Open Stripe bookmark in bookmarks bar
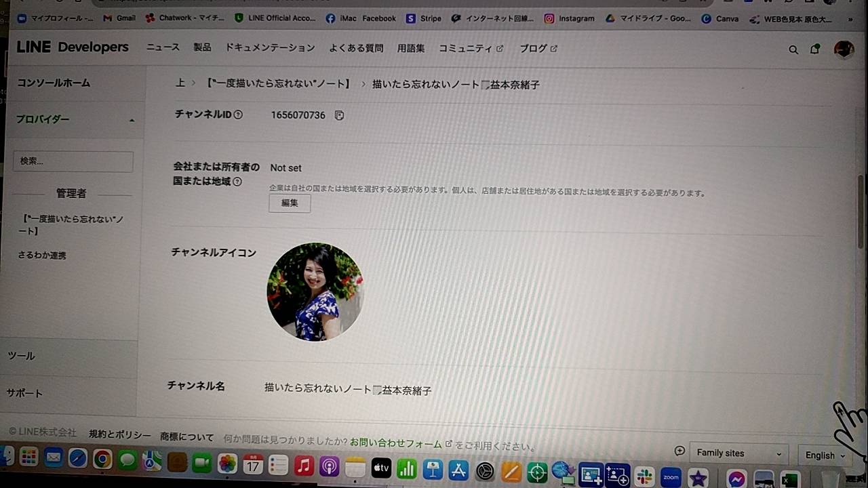This screenshot has width=868, height=488. [424, 18]
